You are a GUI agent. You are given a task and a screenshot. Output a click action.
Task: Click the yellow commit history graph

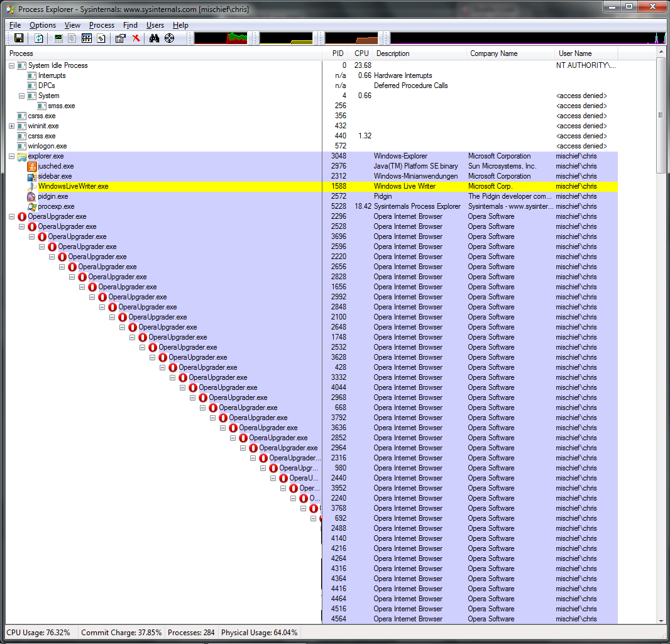click(286, 38)
